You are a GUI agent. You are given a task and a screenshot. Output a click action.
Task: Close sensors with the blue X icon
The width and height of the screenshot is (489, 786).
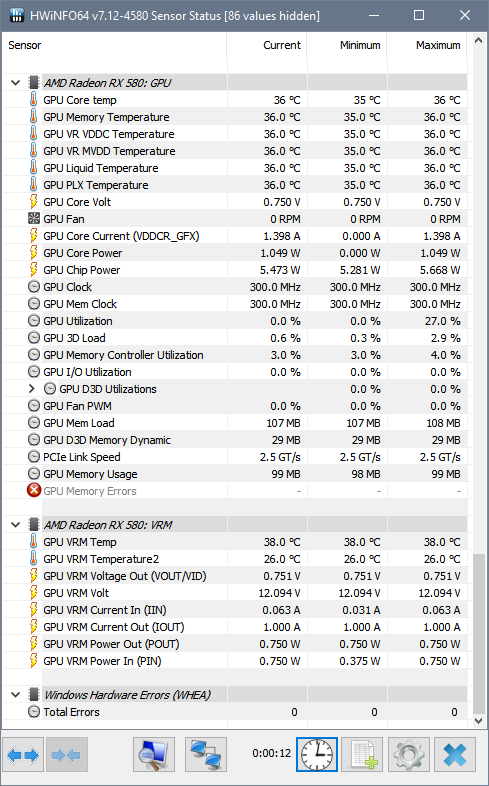coord(455,754)
